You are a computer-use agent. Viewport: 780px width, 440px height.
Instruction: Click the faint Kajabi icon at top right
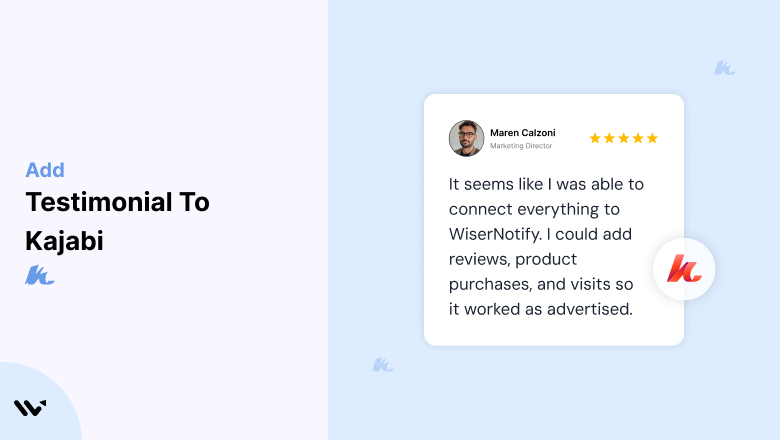coord(724,68)
